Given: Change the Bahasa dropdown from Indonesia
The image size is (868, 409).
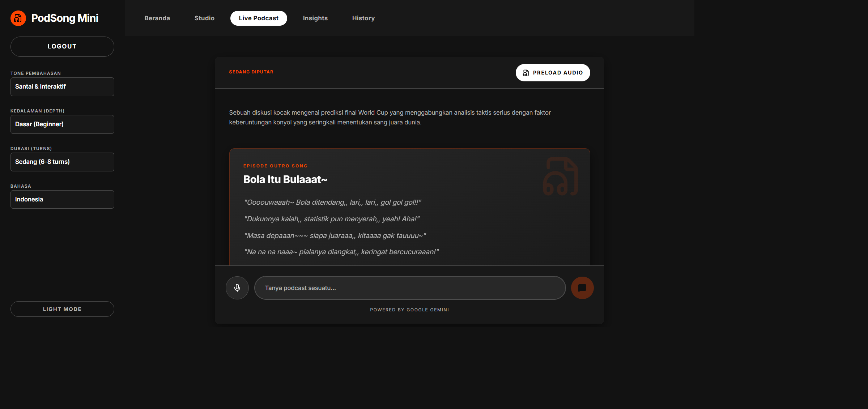Looking at the screenshot, I should tap(62, 199).
